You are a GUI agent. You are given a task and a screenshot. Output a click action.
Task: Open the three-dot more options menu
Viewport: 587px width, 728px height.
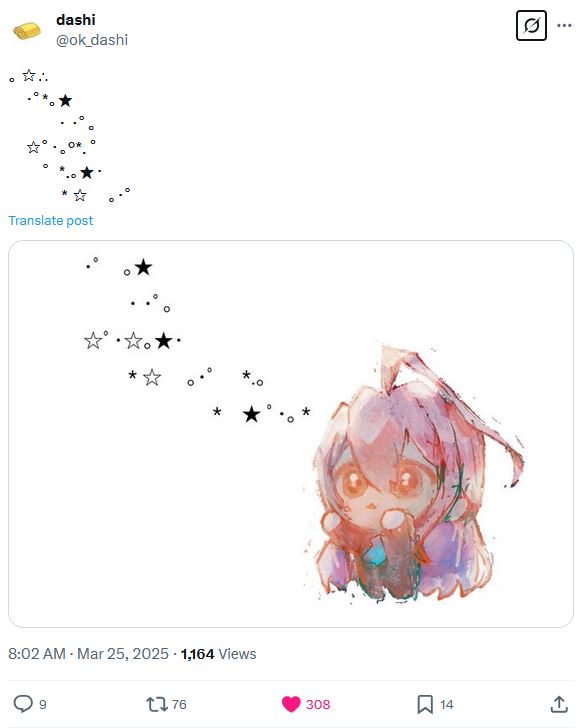[x=564, y=26]
